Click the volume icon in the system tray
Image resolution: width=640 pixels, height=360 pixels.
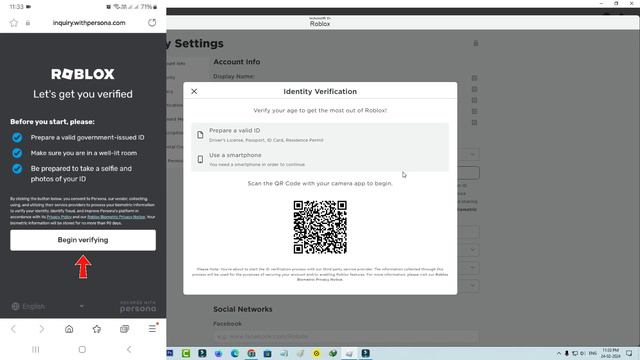(x=582, y=353)
